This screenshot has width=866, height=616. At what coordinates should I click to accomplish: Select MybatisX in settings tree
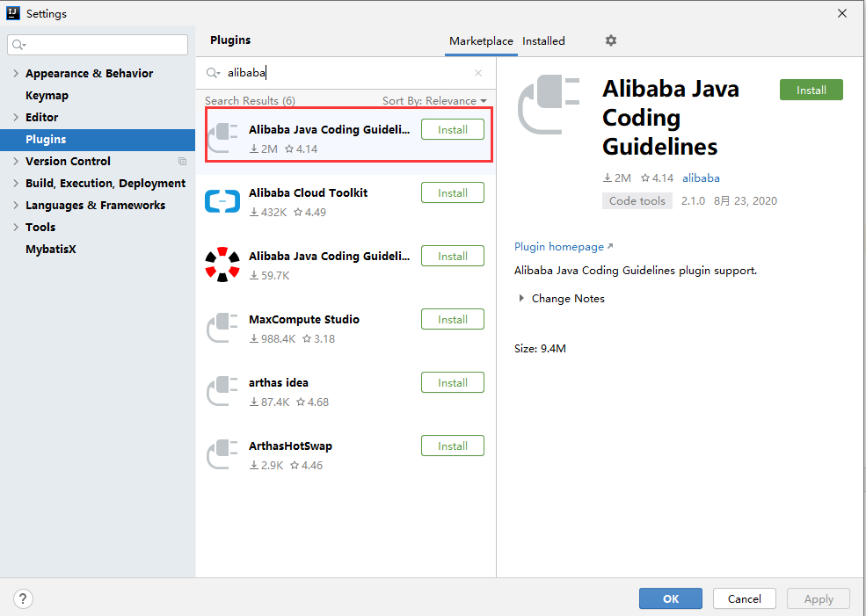tap(51, 249)
